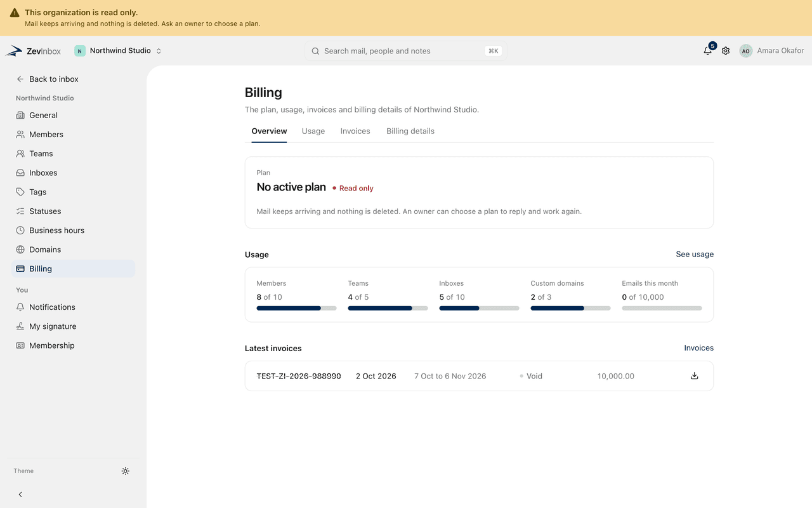Viewport: 812px width, 508px height.
Task: Click the invoice amount 10,000.00
Action: 615,376
